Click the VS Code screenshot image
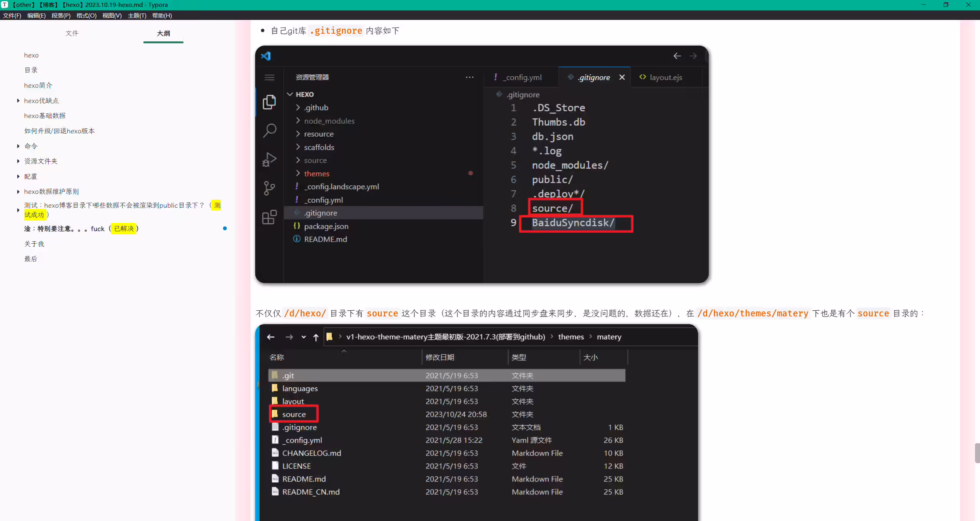 tap(482, 164)
